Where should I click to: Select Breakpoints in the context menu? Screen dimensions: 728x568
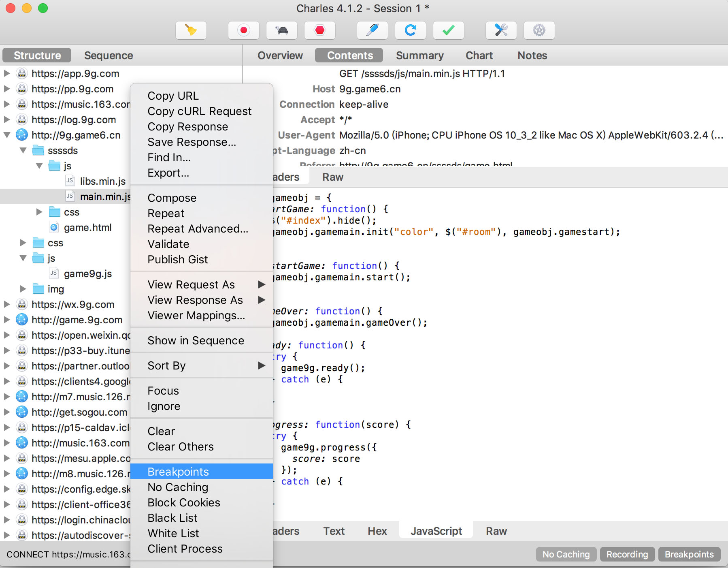coord(178,472)
